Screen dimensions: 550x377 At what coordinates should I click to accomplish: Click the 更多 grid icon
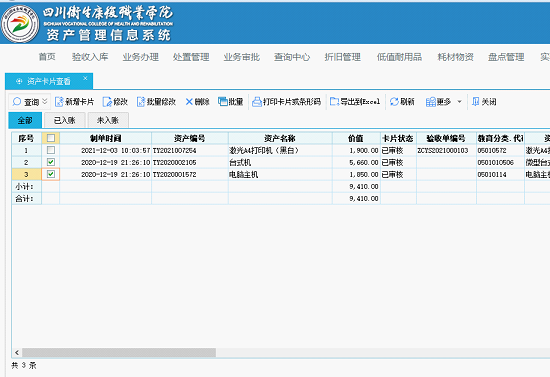coord(430,102)
